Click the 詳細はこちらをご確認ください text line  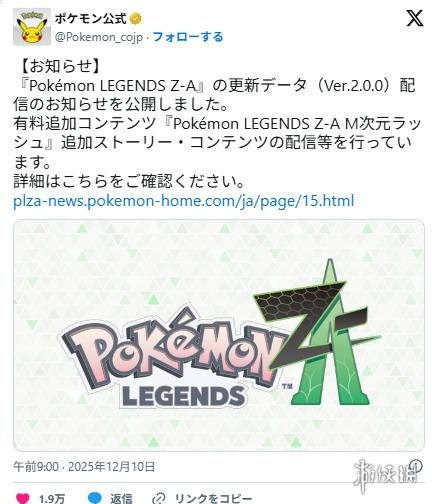point(129,182)
